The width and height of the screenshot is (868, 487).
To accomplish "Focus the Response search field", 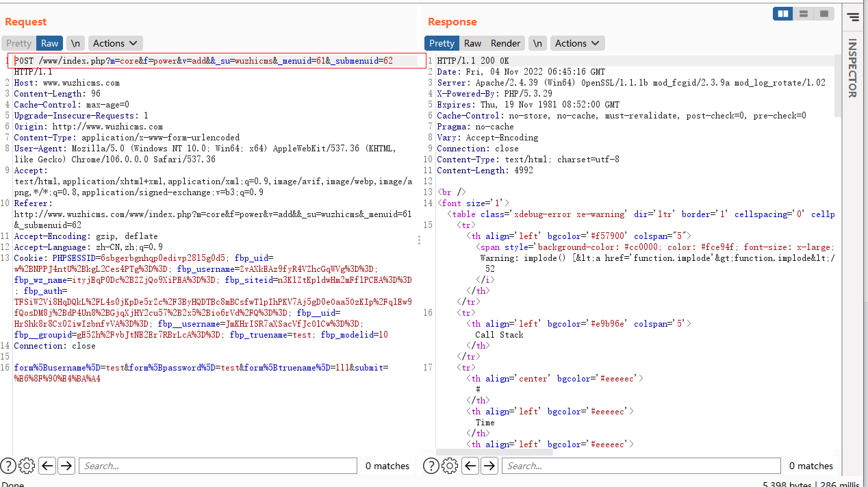I will pos(641,466).
